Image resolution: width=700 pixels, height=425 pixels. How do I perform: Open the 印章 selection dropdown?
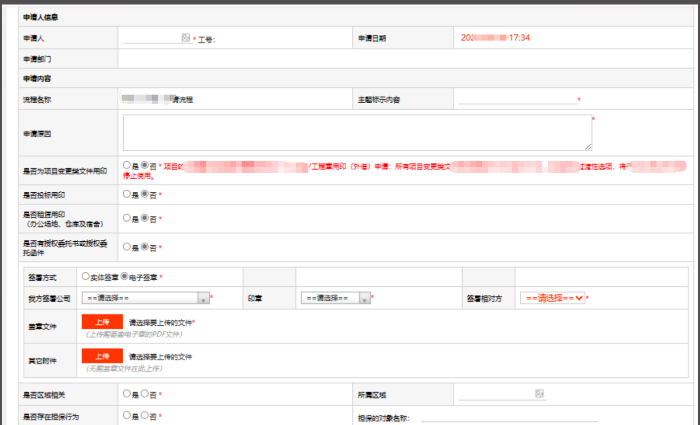328,298
